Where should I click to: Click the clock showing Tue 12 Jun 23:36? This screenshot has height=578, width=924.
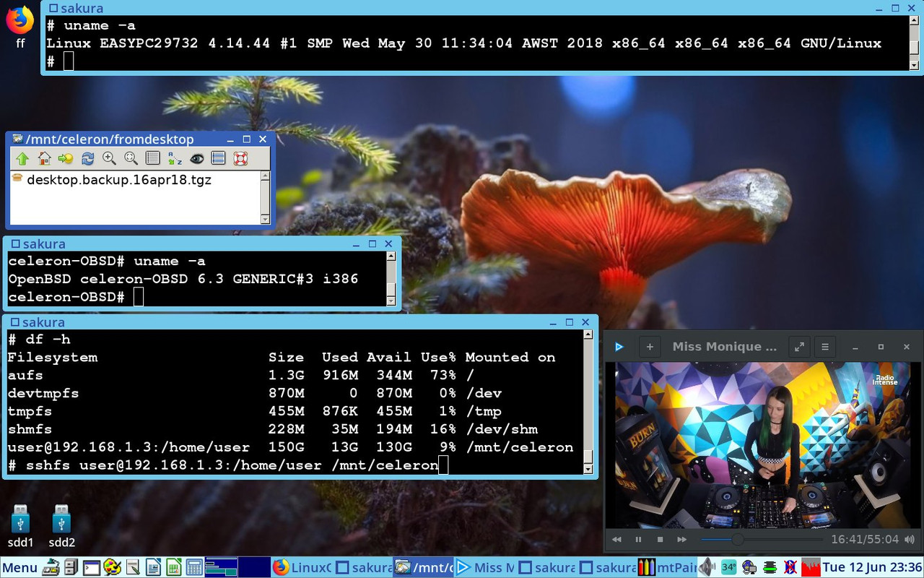click(x=872, y=568)
